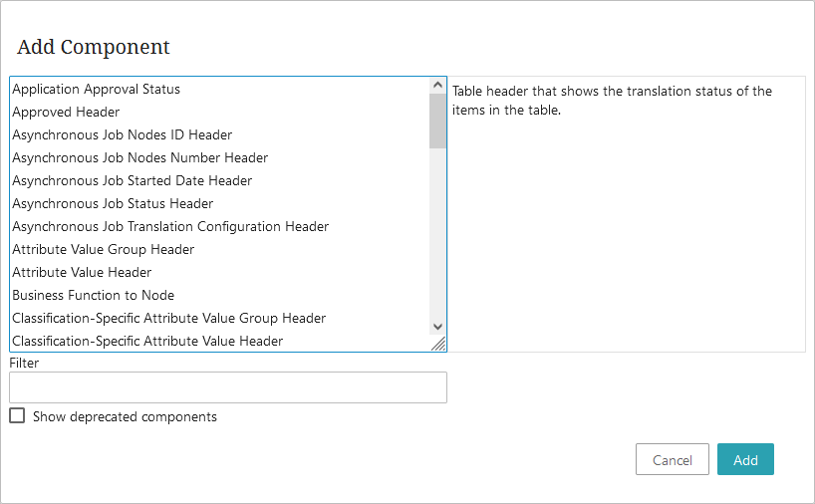Select Application Approval Status in list
This screenshot has width=815, height=504.
[220, 90]
